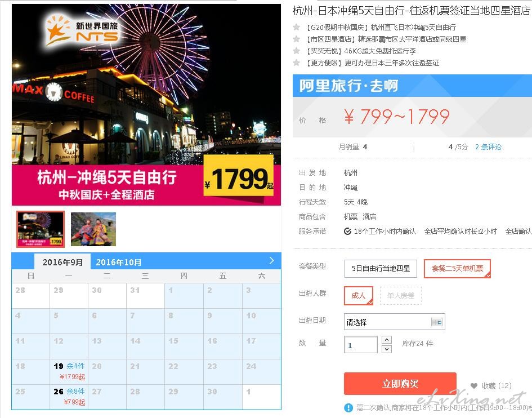The width and height of the screenshot is (532, 418).
Task: Select package 套餐二5天单机票
Action: pyautogui.click(x=457, y=269)
